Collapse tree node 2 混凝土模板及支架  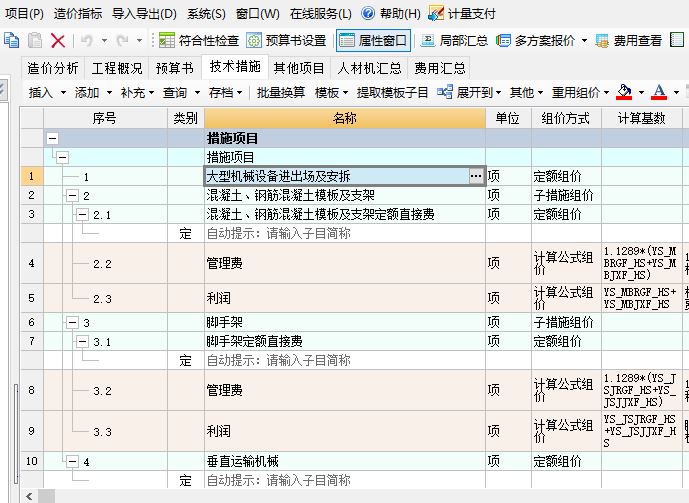[x=73, y=195]
